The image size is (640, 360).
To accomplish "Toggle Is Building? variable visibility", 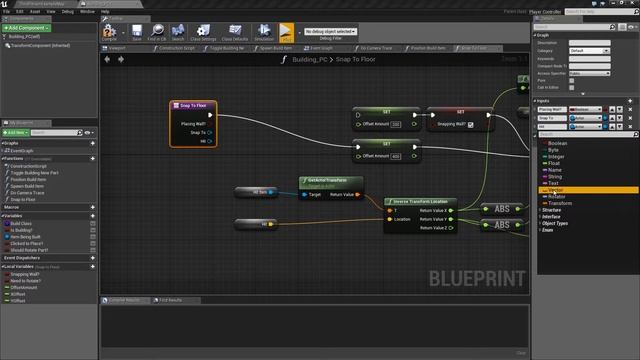I will pyautogui.click(x=93, y=230).
